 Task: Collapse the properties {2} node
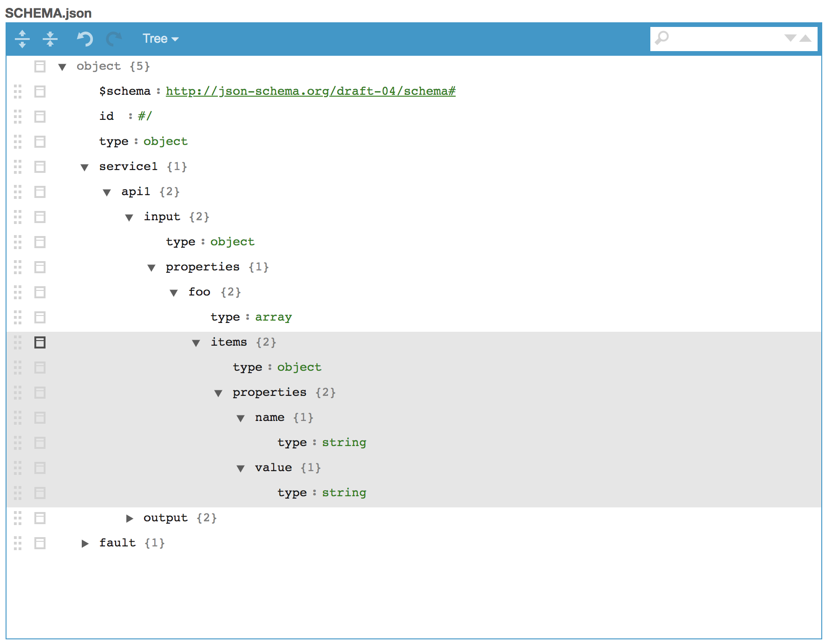pos(218,393)
